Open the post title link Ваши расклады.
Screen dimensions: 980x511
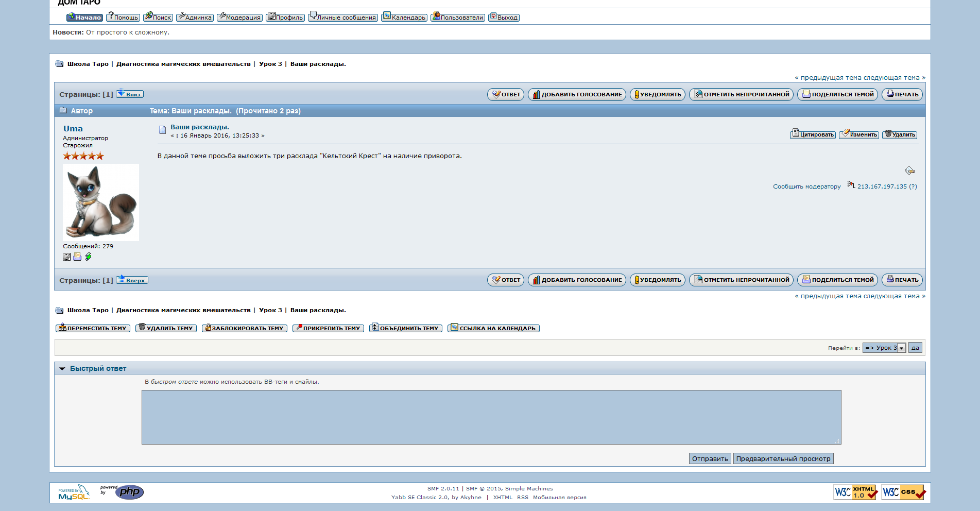(x=200, y=127)
